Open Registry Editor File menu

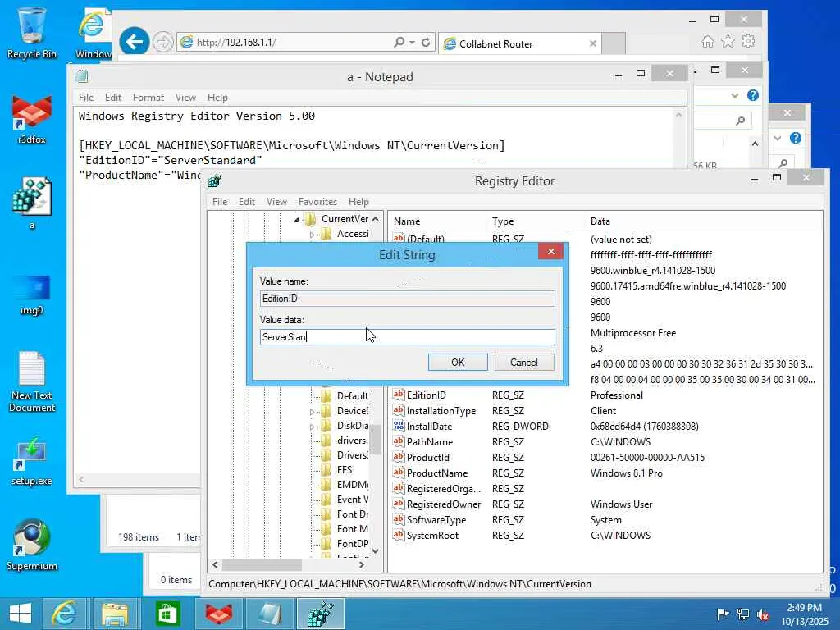coord(220,202)
